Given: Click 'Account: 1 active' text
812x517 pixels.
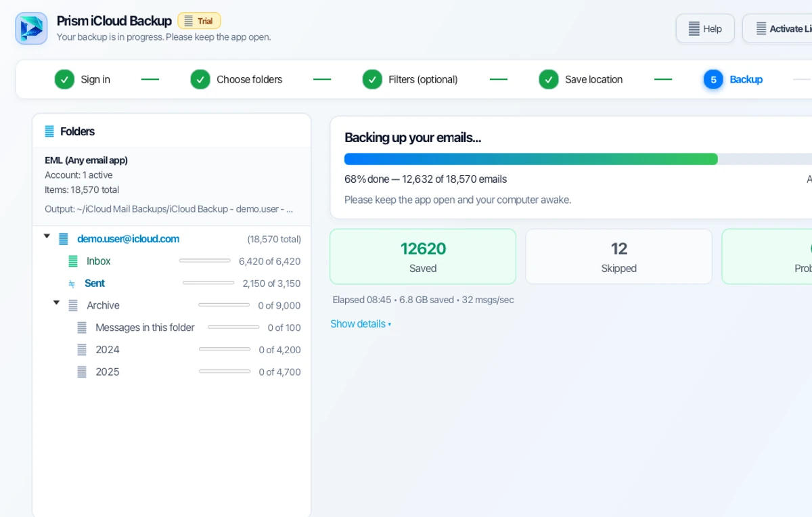Looking at the screenshot, I should pos(78,175).
